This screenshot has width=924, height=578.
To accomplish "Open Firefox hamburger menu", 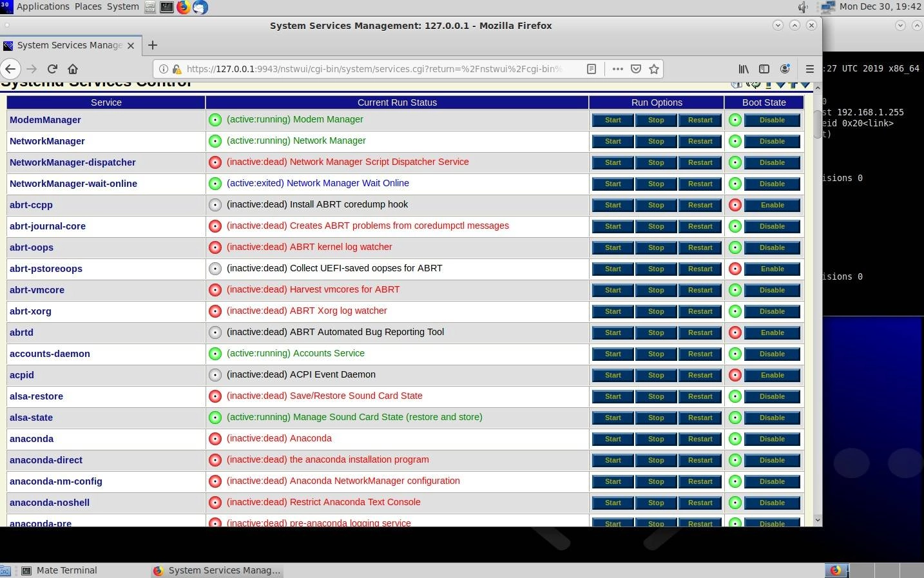I will coord(810,69).
